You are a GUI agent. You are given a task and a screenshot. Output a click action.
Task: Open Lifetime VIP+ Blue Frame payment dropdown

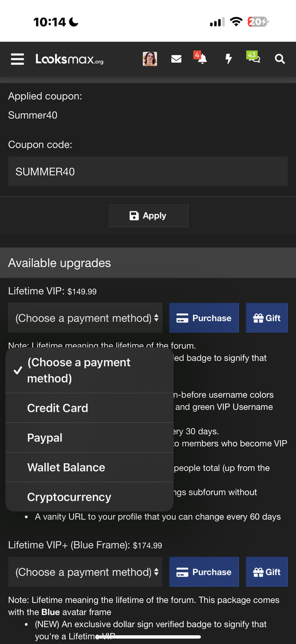(x=85, y=572)
